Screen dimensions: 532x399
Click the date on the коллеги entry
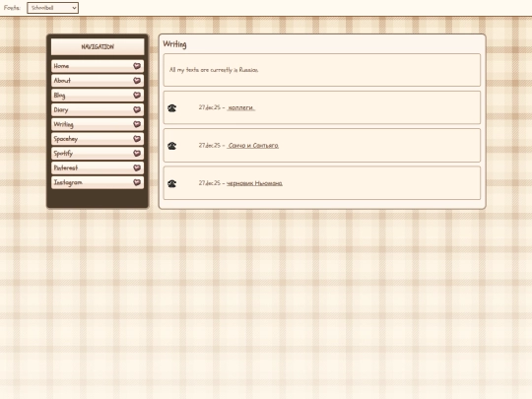[x=210, y=107]
